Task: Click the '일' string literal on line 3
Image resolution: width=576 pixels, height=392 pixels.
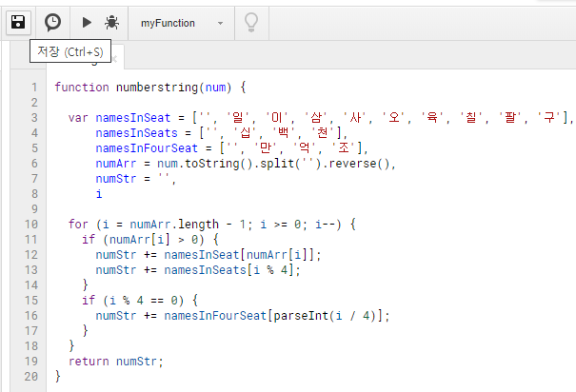Action: point(238,118)
